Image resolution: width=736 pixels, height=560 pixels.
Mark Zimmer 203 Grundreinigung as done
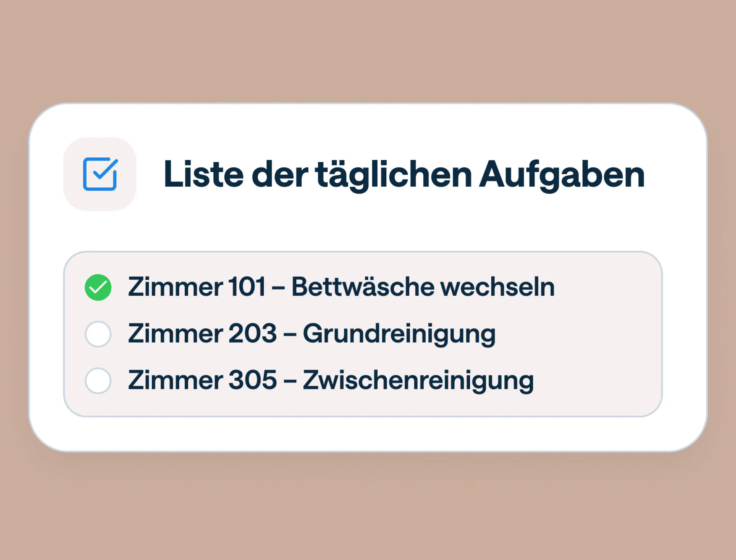[98, 334]
